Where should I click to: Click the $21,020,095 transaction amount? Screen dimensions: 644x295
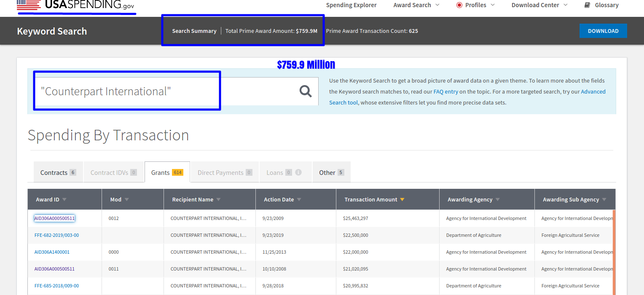[355, 269]
